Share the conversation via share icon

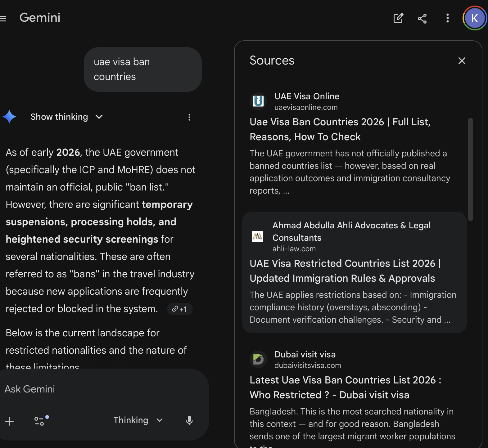(422, 18)
